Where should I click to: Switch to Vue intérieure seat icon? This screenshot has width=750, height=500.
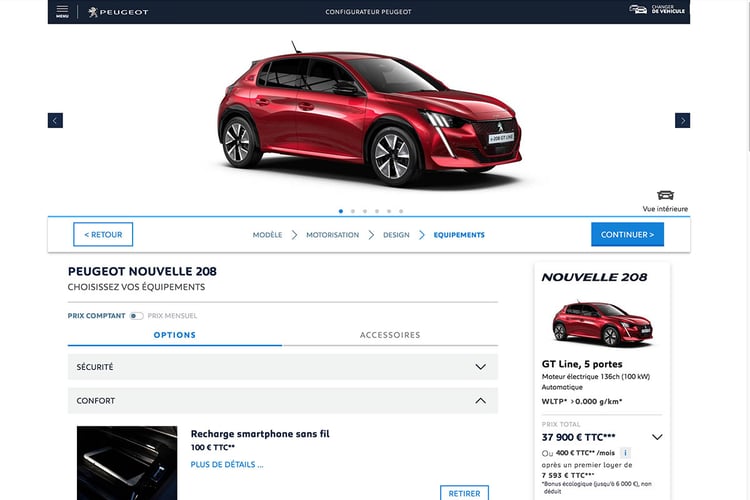click(x=665, y=195)
